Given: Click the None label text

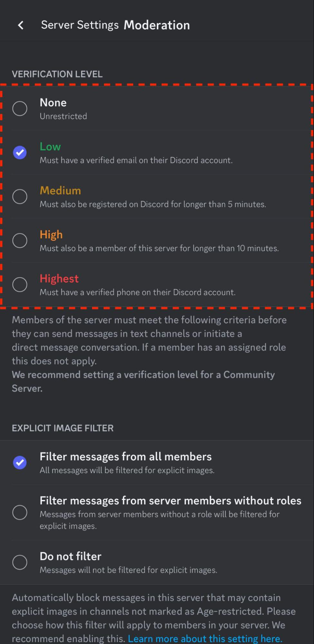Looking at the screenshot, I should pyautogui.click(x=53, y=102).
